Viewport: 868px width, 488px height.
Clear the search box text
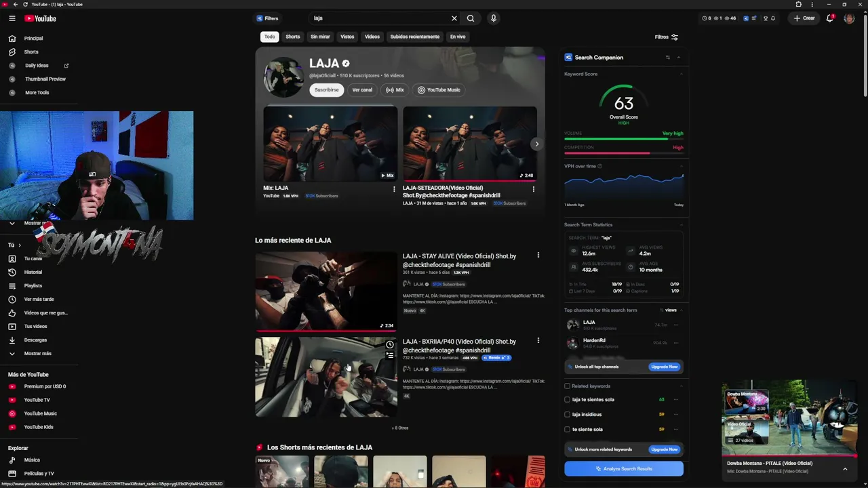point(454,18)
